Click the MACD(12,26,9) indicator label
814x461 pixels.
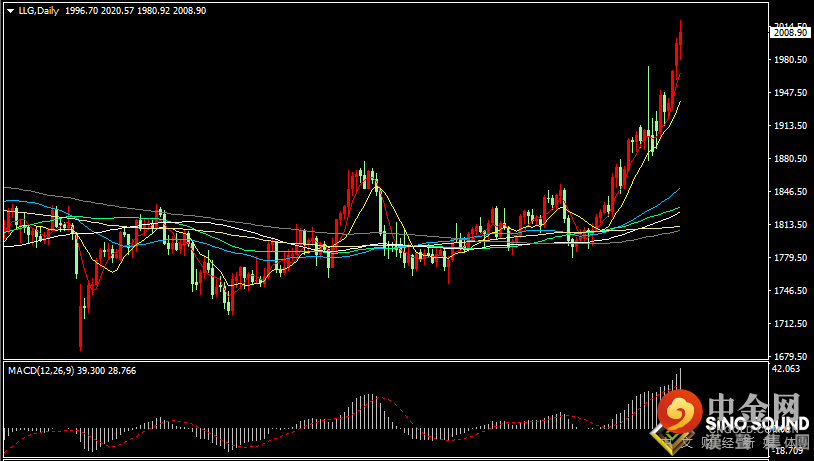click(x=43, y=370)
